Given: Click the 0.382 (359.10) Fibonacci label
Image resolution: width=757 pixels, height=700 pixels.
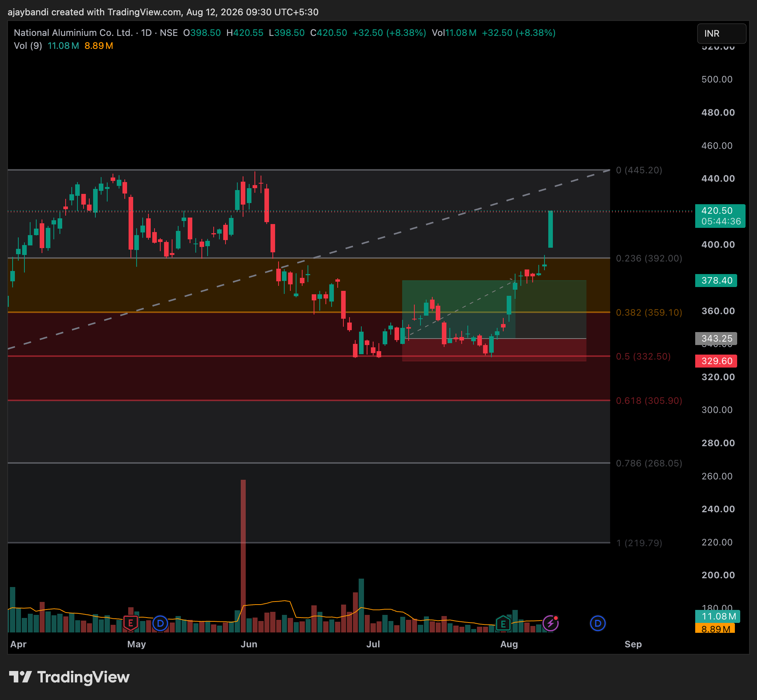Looking at the screenshot, I should pyautogui.click(x=649, y=313).
